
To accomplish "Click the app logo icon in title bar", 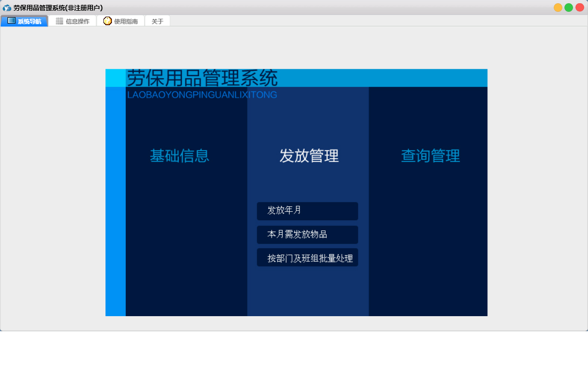I will pyautogui.click(x=7, y=8).
